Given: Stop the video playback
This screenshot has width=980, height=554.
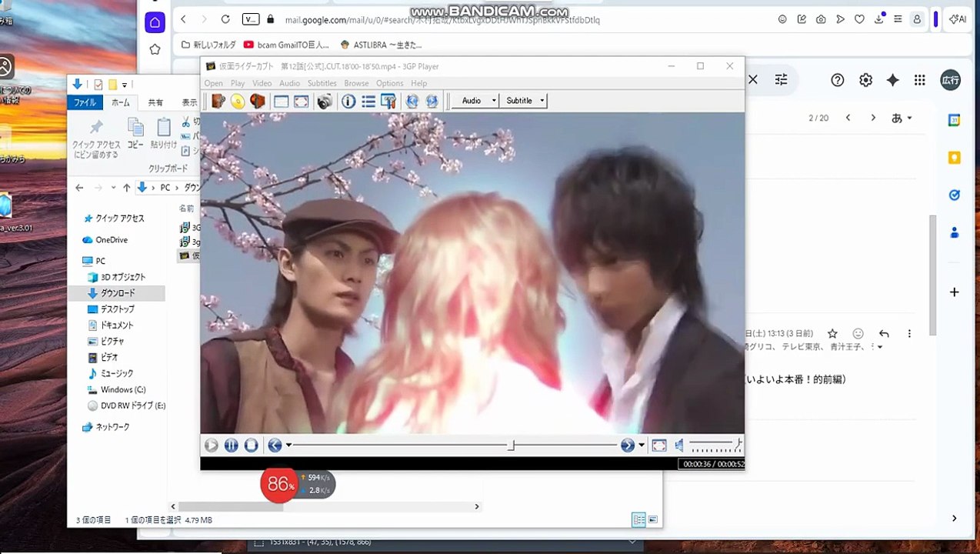Looking at the screenshot, I should pos(251,445).
